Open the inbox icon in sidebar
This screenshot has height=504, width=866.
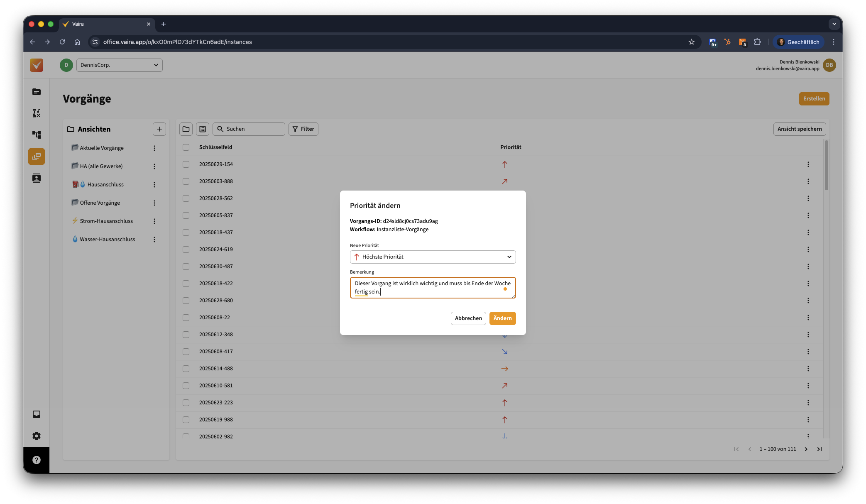click(x=37, y=414)
